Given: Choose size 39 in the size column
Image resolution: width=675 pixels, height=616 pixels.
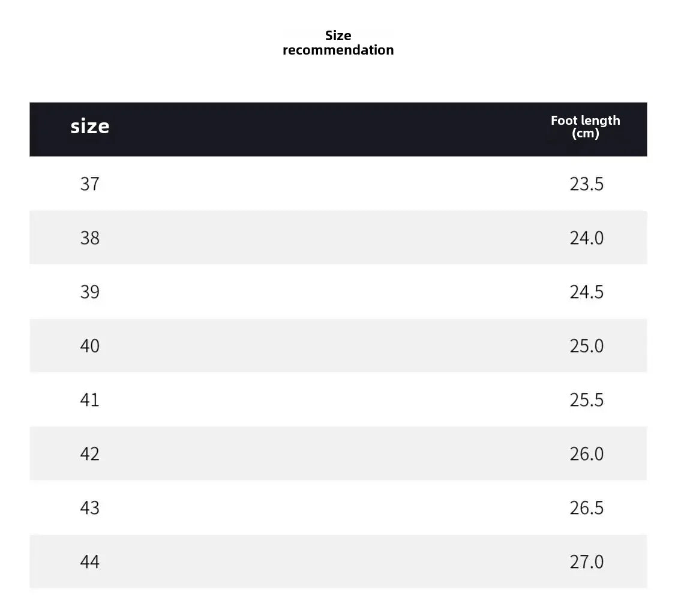Looking at the screenshot, I should (89, 292).
